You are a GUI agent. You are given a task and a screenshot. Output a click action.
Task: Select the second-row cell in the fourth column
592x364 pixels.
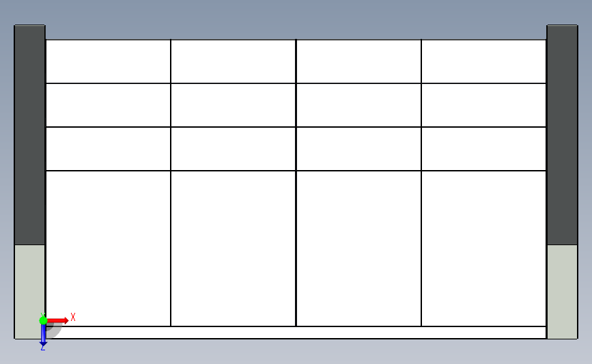pyautogui.click(x=483, y=105)
